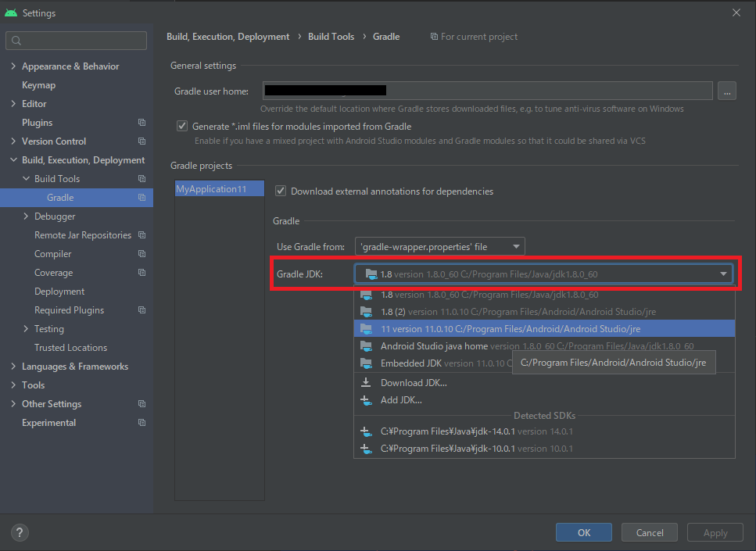Select 11 version 11.0.10 JDK entry
756x551 pixels.
[x=544, y=329]
